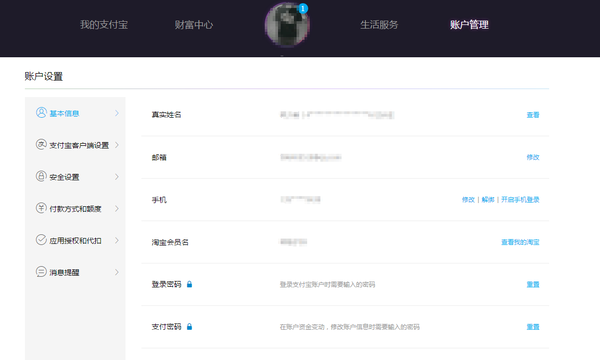Click 重置 link for 支付密码
Screen dimensions: 600x360
click(533, 327)
